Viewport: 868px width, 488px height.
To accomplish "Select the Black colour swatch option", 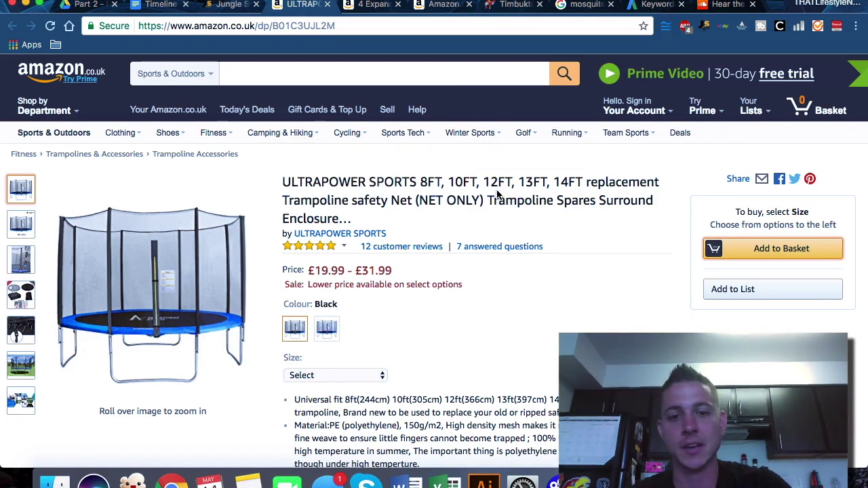I will click(x=295, y=329).
